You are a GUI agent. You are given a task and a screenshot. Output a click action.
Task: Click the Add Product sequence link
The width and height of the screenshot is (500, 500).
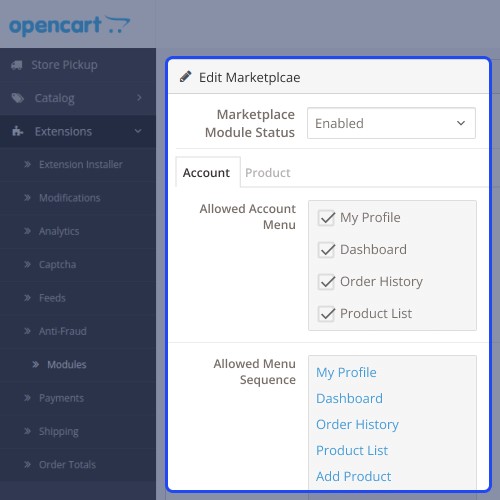pos(353,476)
